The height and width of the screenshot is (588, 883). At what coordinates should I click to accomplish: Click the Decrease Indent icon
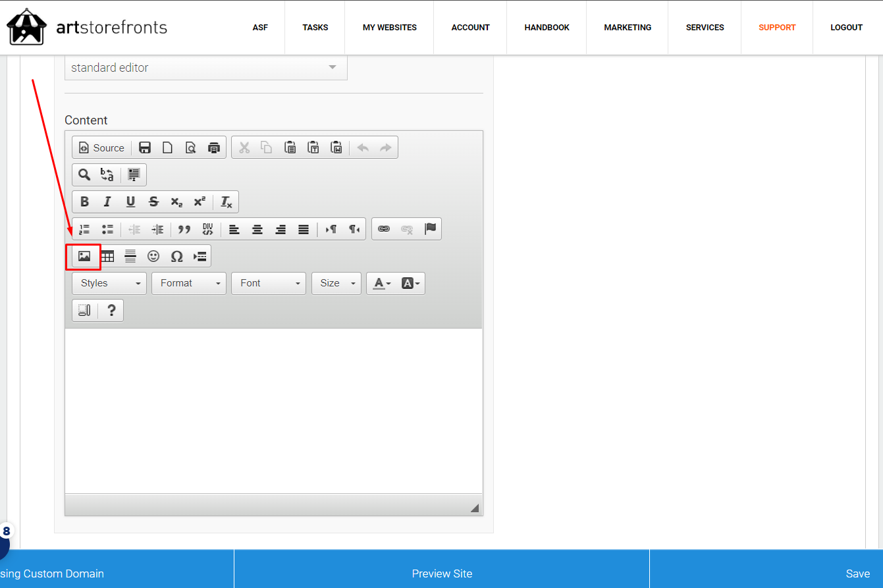click(x=134, y=228)
